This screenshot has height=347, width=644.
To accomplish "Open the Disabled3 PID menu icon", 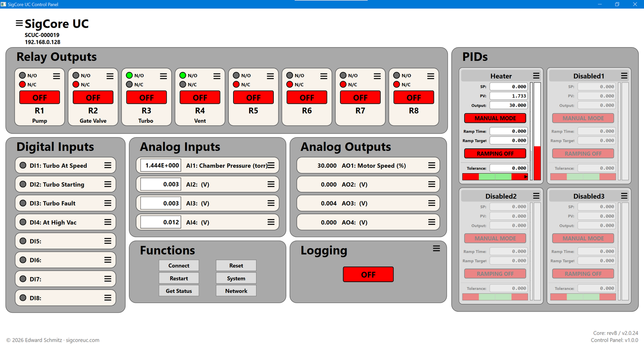I will coord(624,196).
